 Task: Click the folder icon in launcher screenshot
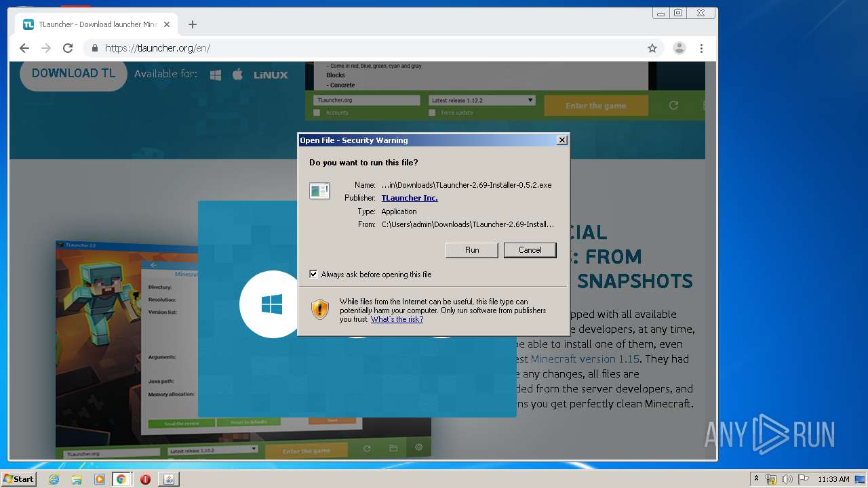point(393,448)
